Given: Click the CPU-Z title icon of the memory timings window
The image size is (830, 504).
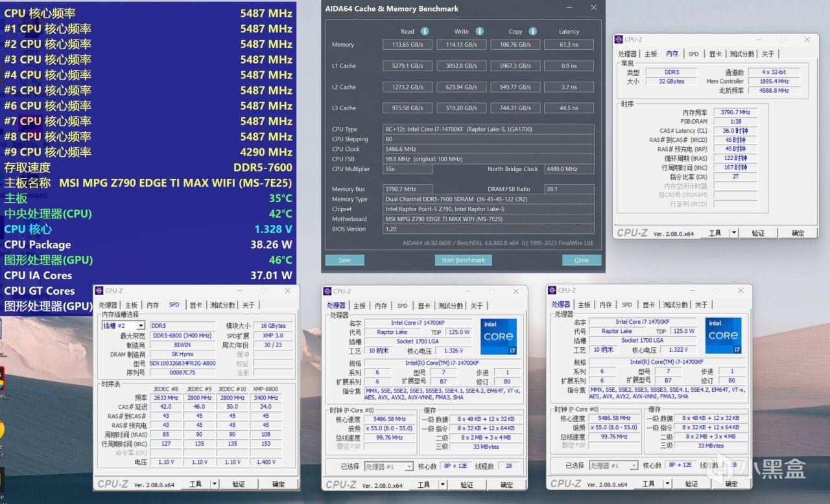Looking at the screenshot, I should click(x=620, y=40).
